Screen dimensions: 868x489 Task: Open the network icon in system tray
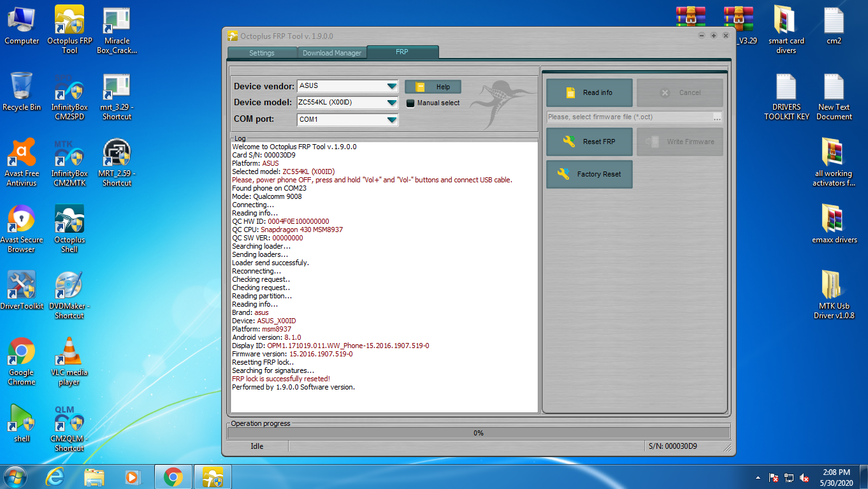click(x=789, y=478)
